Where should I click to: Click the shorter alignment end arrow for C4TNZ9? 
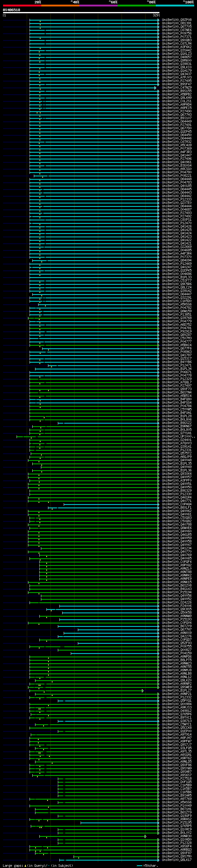pyautogui.click(x=155, y=88)
